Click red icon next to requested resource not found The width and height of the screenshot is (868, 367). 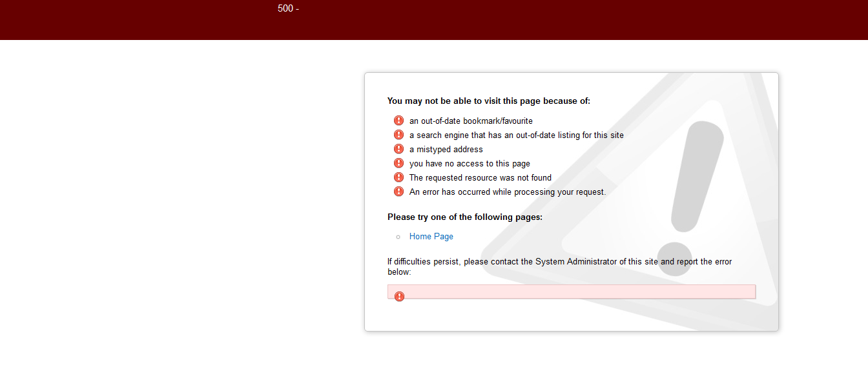(398, 177)
